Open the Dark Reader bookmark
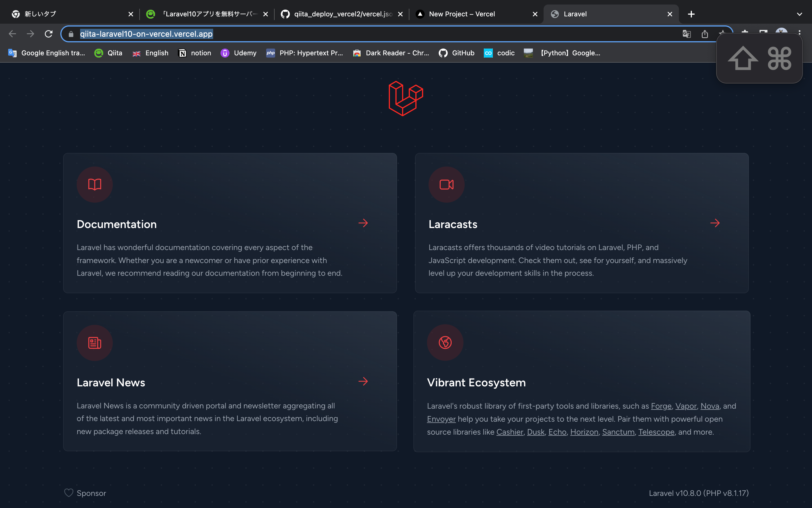This screenshot has height=508, width=812. 391,53
